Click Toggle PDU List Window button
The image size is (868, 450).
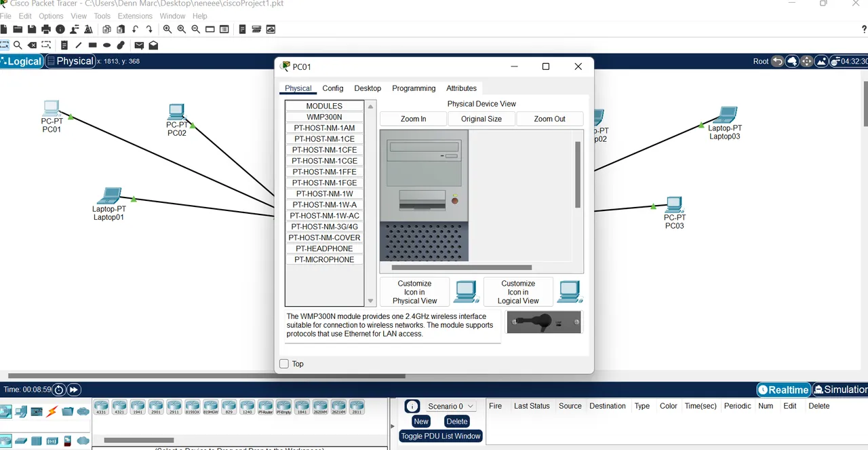tap(441, 436)
